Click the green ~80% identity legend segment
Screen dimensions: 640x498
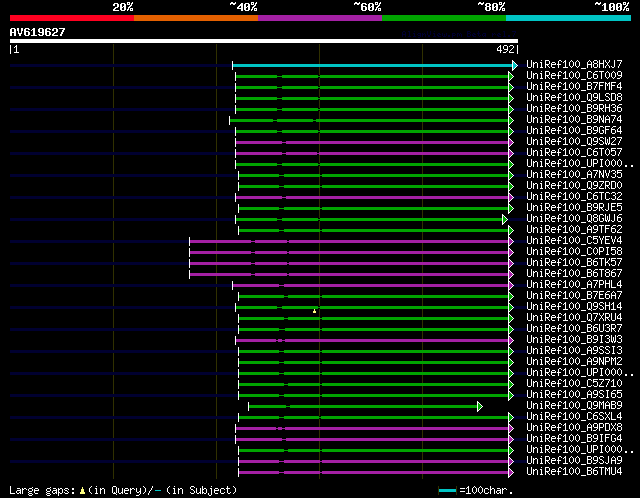pos(444,18)
